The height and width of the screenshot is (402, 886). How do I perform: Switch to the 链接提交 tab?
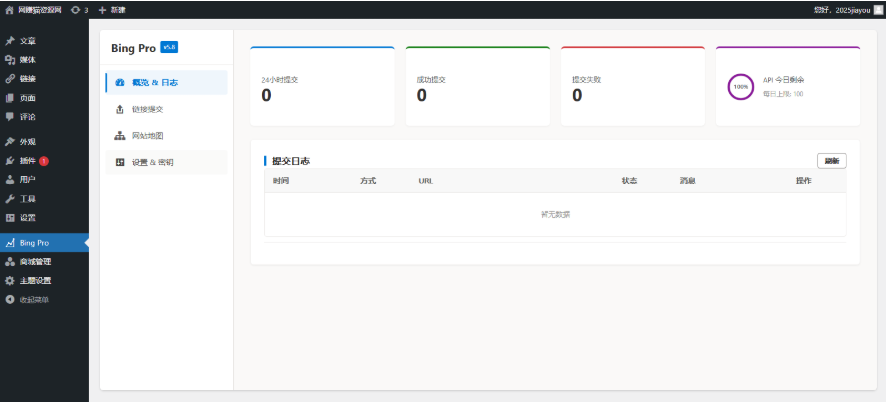[x=166, y=109]
